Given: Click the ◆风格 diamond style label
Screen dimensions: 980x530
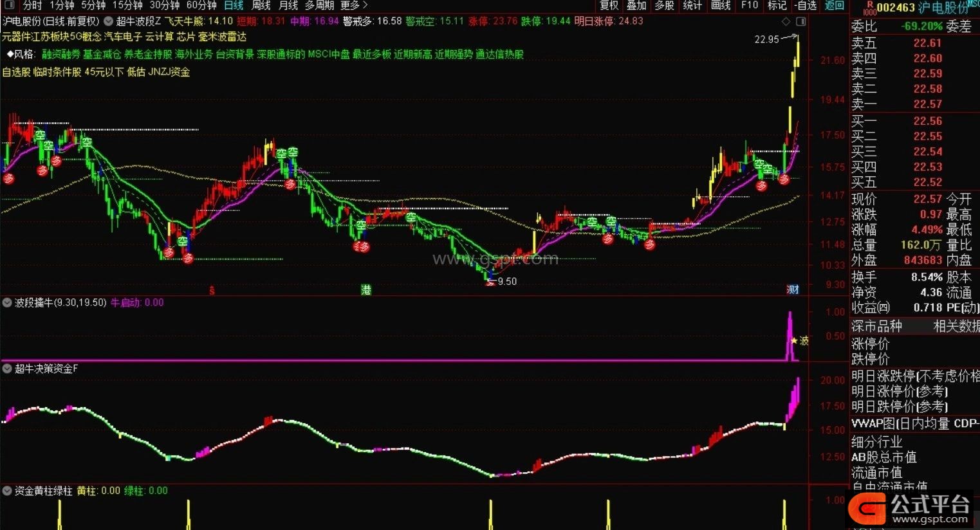Looking at the screenshot, I should point(21,55).
